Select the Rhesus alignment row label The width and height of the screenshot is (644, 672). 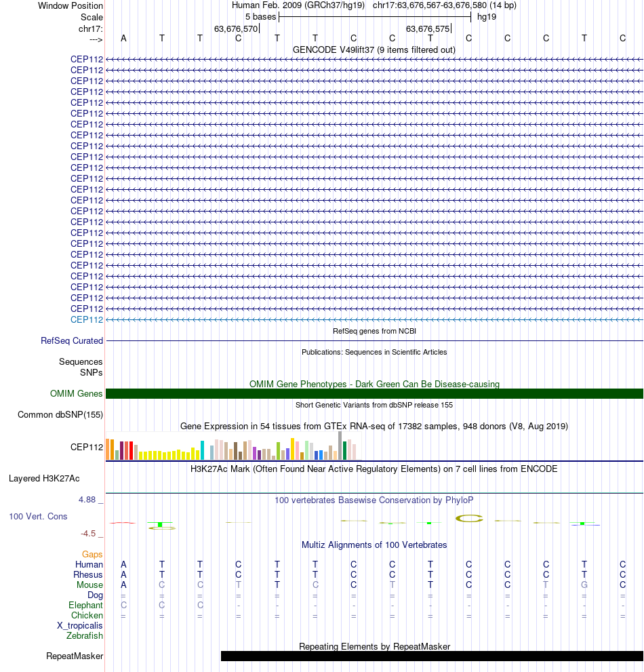(x=88, y=575)
